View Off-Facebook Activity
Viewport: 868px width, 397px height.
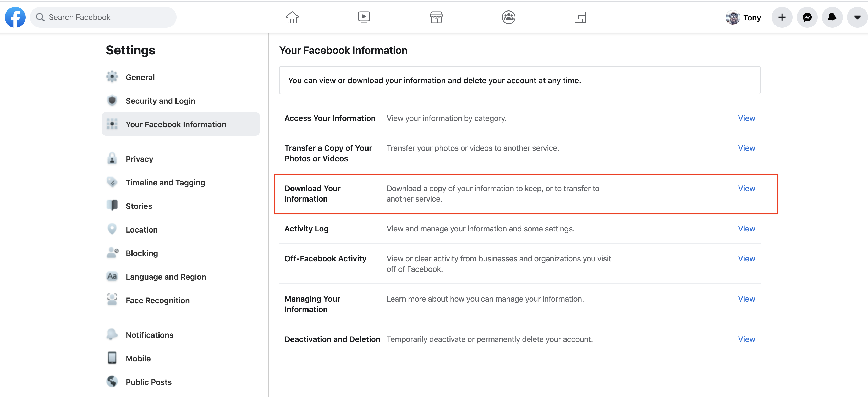[x=746, y=258]
